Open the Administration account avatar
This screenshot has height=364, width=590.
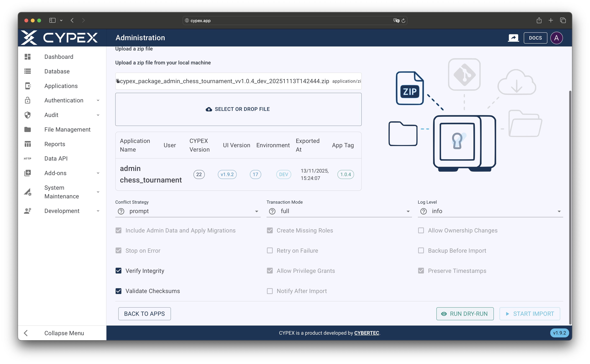(x=557, y=38)
